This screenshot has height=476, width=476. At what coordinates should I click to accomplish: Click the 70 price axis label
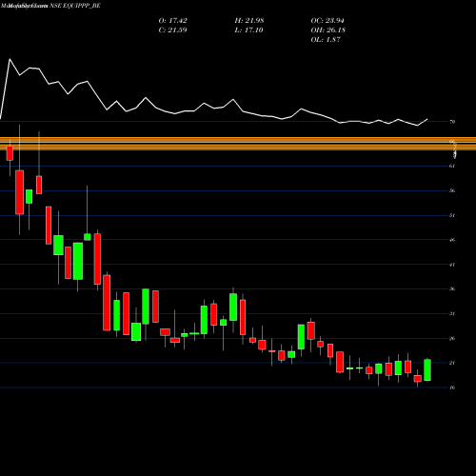[452, 122]
